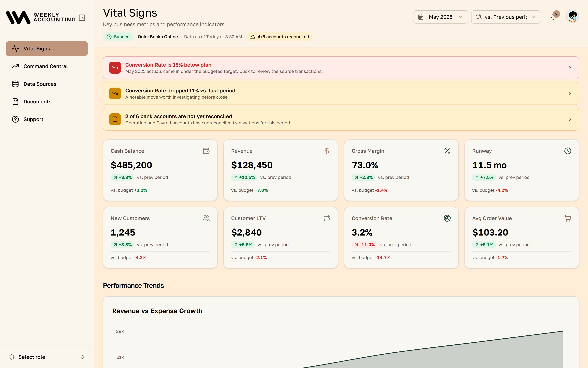Click the notification count badge 2

(x=556, y=14)
